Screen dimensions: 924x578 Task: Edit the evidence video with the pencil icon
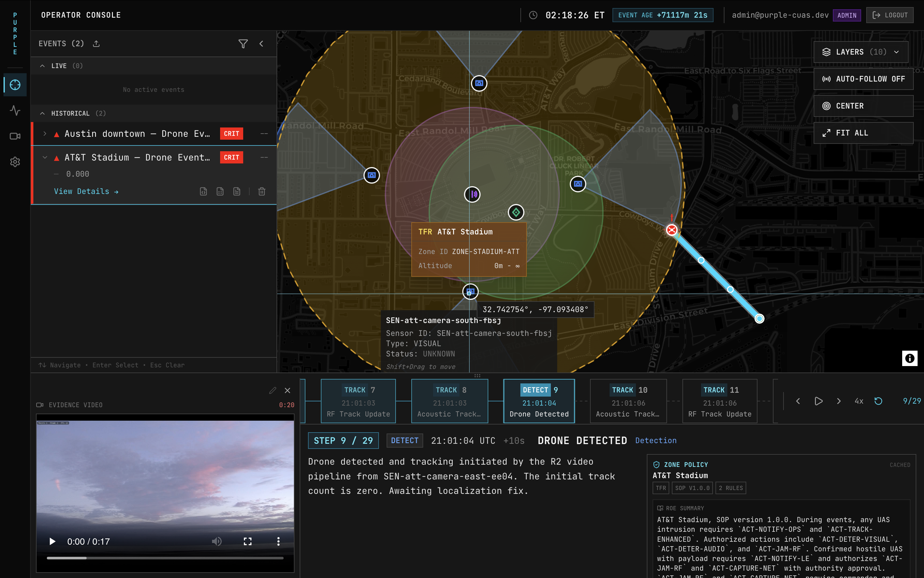272,390
